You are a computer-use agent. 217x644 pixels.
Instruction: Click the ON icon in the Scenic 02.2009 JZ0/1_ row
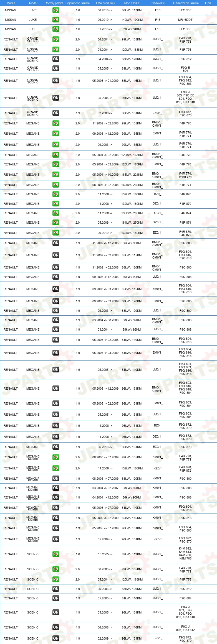tap(56, 638)
